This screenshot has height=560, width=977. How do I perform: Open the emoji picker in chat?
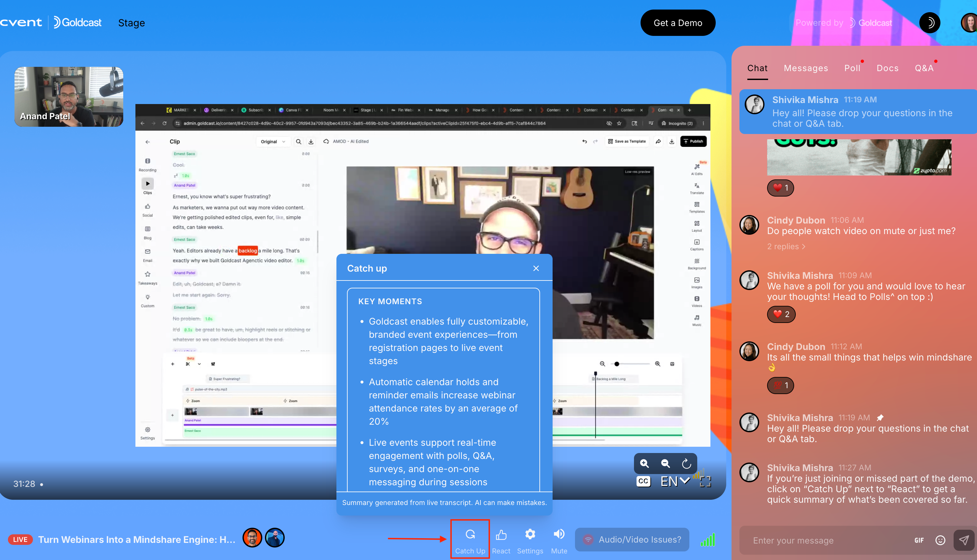(940, 540)
